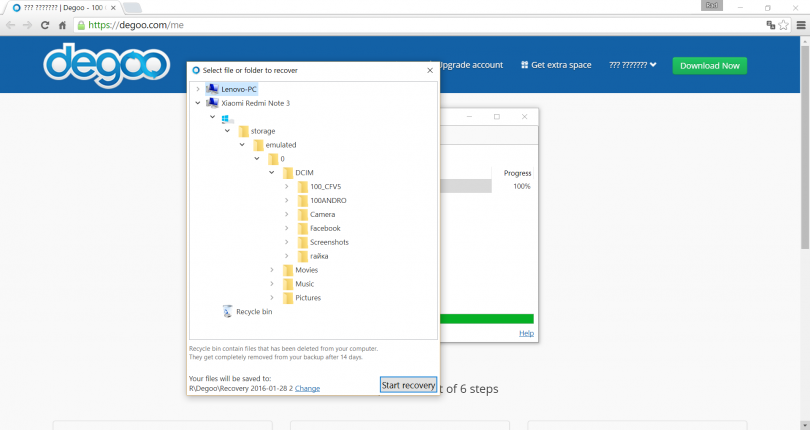Collapse the DCIM folder

coord(273,173)
